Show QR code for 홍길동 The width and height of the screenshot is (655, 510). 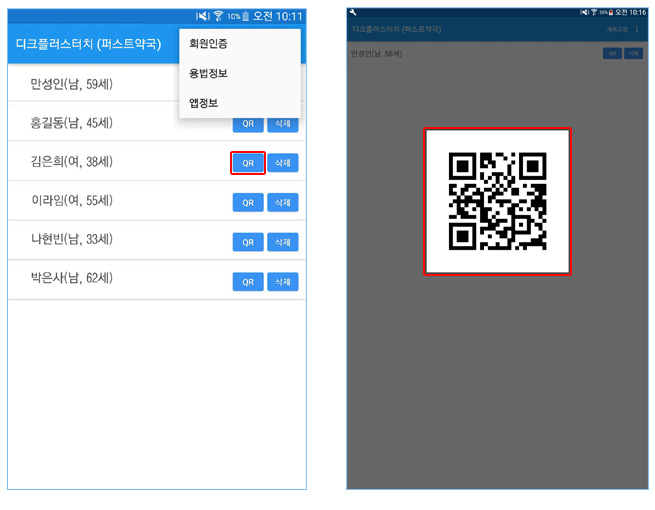click(248, 124)
